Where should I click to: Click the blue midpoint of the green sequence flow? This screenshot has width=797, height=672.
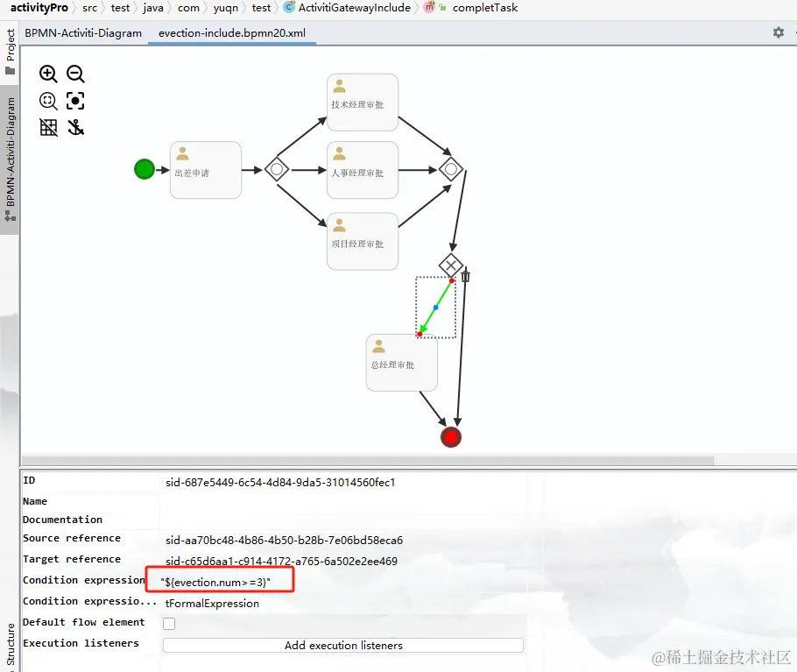[x=435, y=308]
